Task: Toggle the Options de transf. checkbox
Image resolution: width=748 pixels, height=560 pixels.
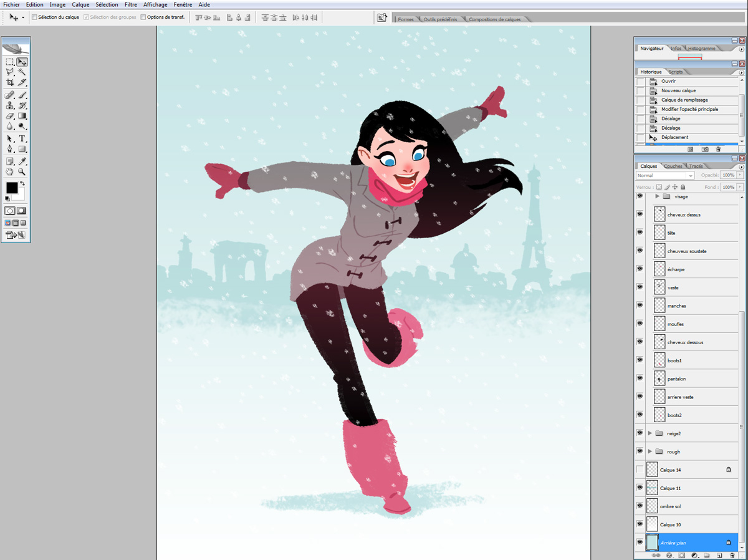Action: 143,17
